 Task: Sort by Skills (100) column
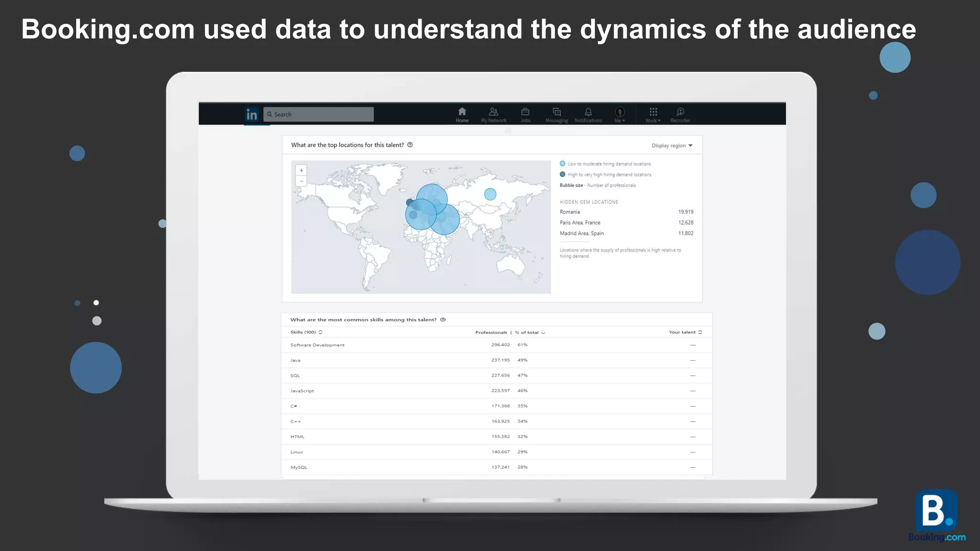[x=306, y=332]
